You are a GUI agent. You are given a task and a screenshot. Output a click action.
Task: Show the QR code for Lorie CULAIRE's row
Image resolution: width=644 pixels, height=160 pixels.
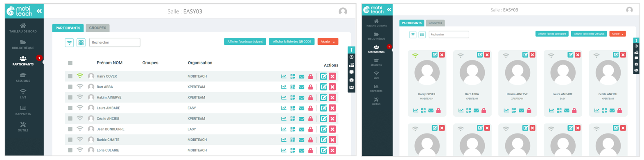point(293,151)
